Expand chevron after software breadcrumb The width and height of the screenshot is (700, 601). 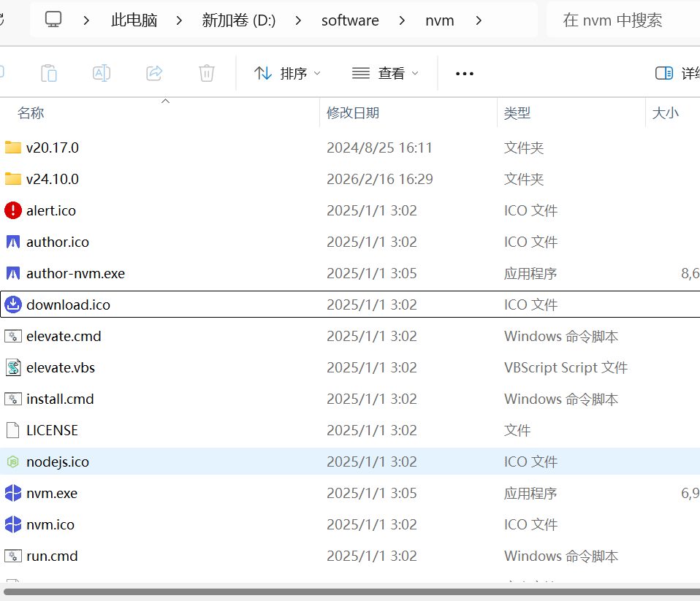pos(402,20)
